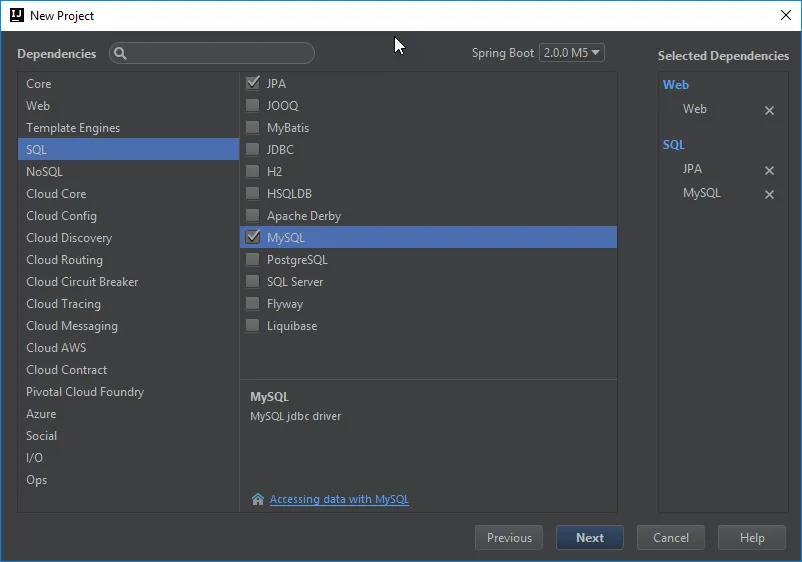Check the MyBatis dependency
This screenshot has width=802, height=562.
click(253, 127)
